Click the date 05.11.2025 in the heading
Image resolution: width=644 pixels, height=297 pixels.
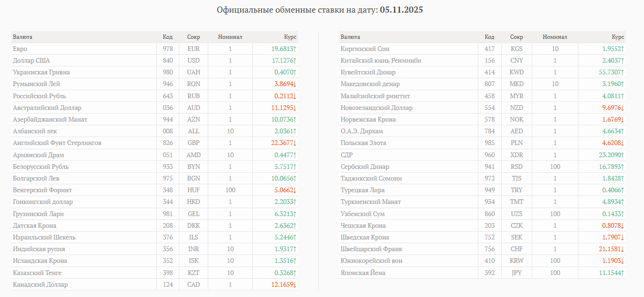[401, 10]
